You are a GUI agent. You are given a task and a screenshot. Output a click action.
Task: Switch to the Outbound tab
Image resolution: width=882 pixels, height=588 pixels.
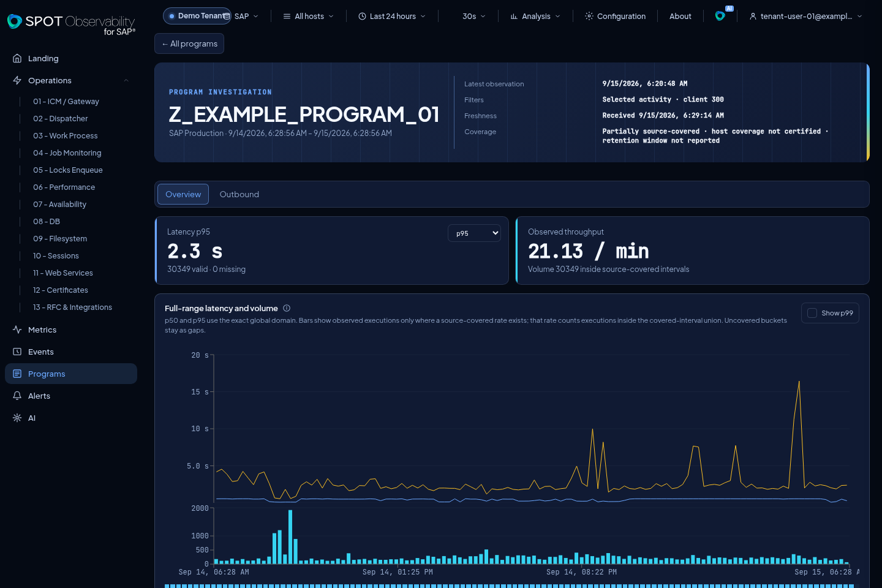tap(239, 194)
